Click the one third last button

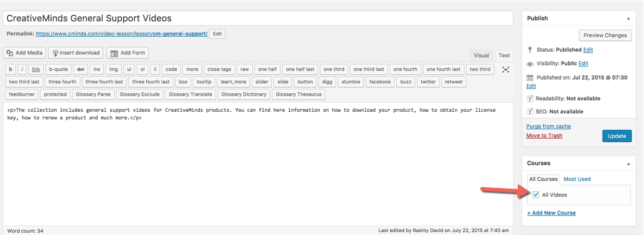[369, 69]
